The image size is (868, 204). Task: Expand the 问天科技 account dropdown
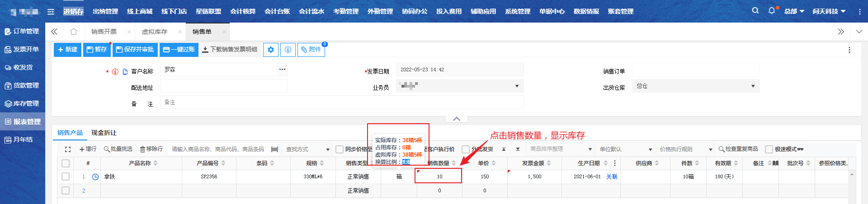[829, 11]
